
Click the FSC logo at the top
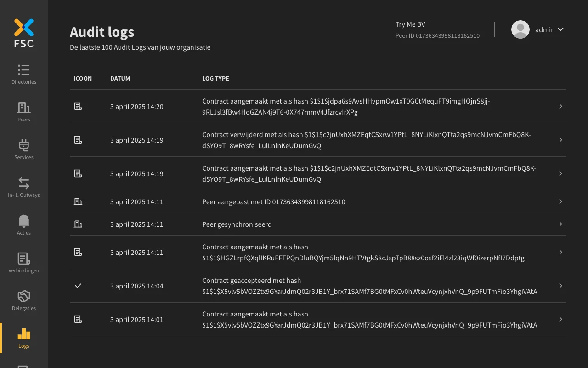23,32
